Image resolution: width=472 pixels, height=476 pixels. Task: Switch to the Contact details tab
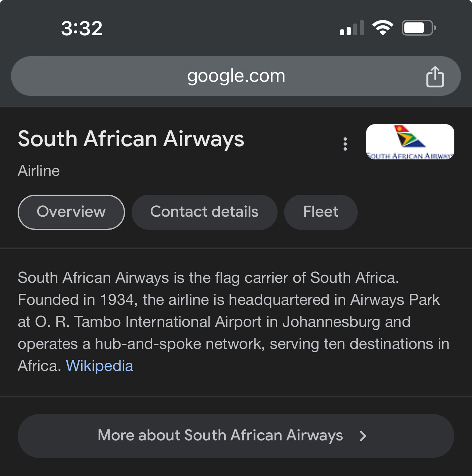204,212
